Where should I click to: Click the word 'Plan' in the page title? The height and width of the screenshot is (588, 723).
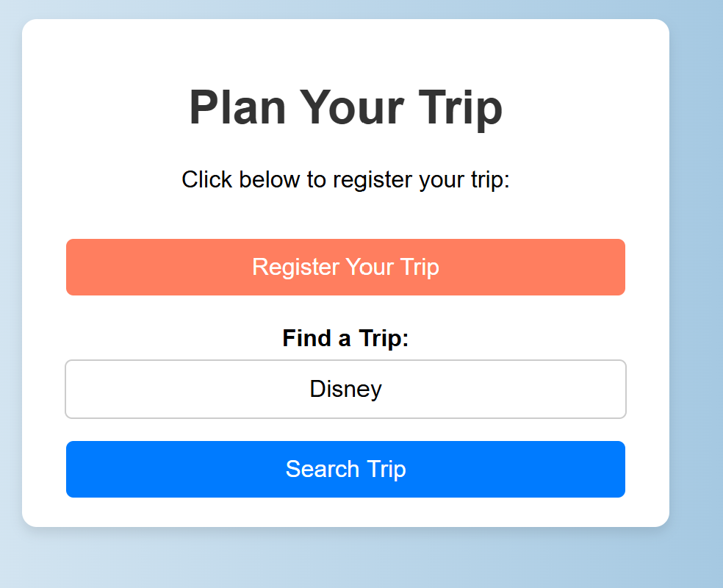pyautogui.click(x=237, y=107)
